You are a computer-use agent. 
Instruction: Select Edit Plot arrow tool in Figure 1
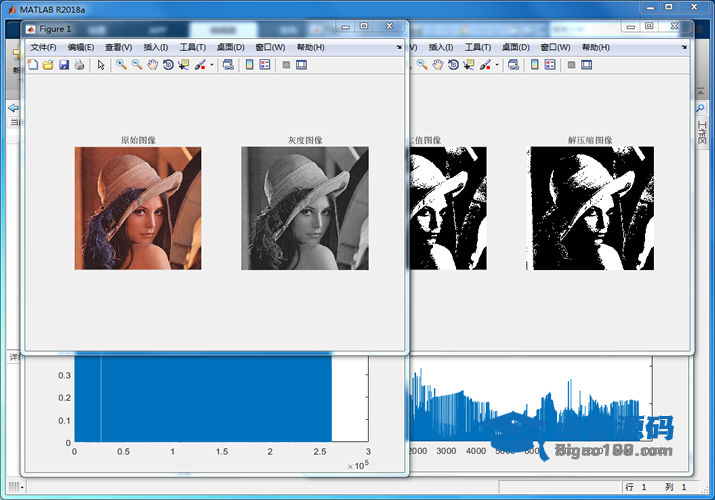(101, 65)
